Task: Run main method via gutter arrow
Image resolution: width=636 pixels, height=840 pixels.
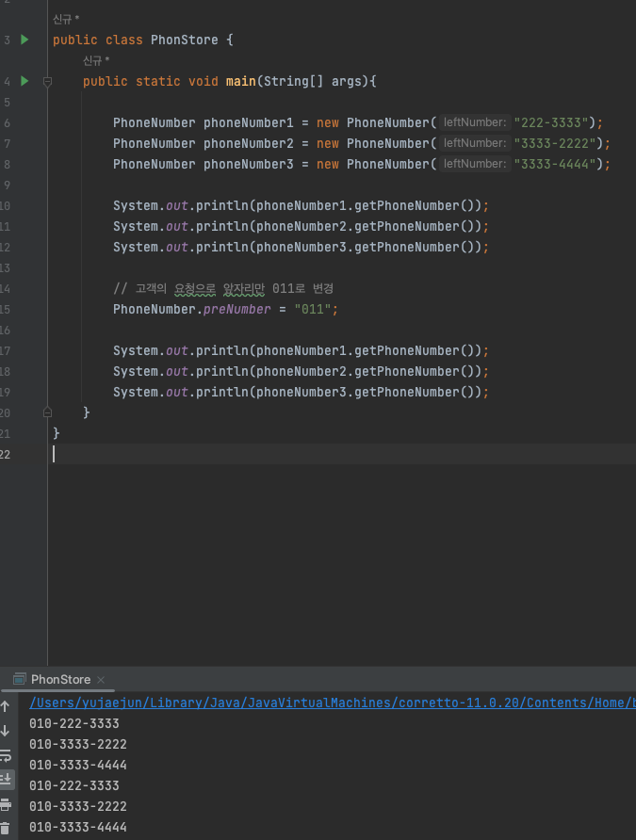Action: click(24, 81)
